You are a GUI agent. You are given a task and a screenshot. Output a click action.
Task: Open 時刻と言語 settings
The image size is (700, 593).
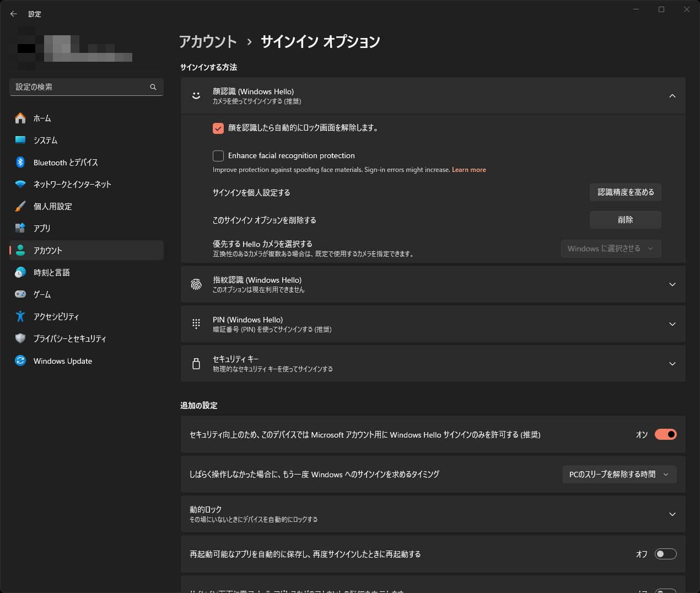coord(87,272)
